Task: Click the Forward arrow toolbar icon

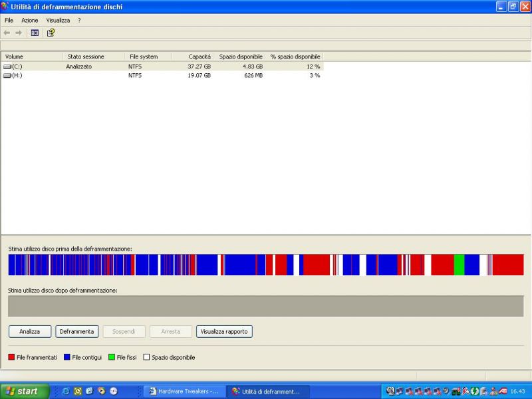Action: 19,33
